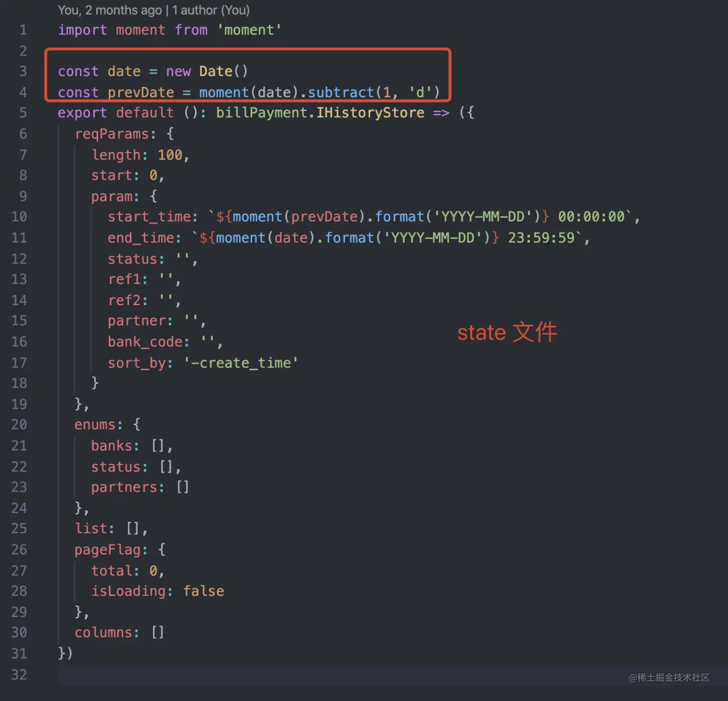Click the 'moment' string literal on line 1
Screen dimensions: 728x701
click(249, 30)
